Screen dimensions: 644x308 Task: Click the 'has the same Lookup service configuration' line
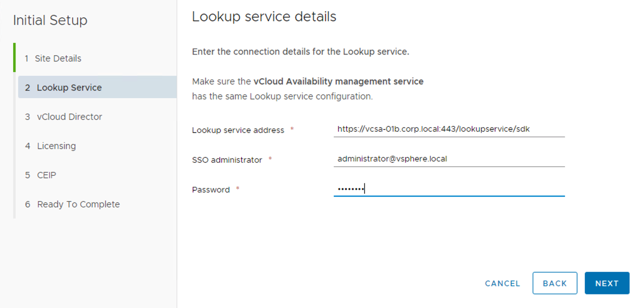282,97
